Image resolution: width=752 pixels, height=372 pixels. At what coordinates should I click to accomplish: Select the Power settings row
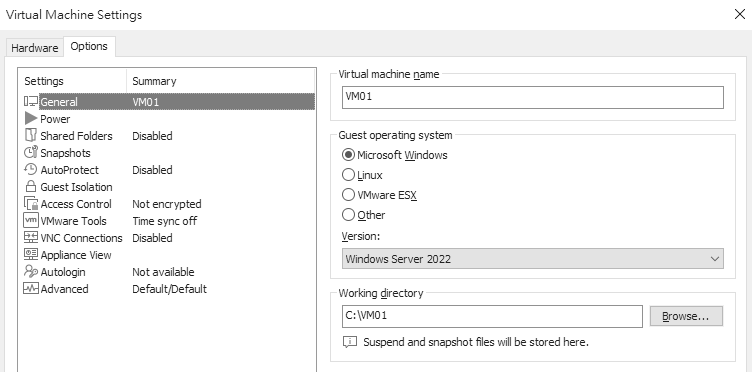169,118
